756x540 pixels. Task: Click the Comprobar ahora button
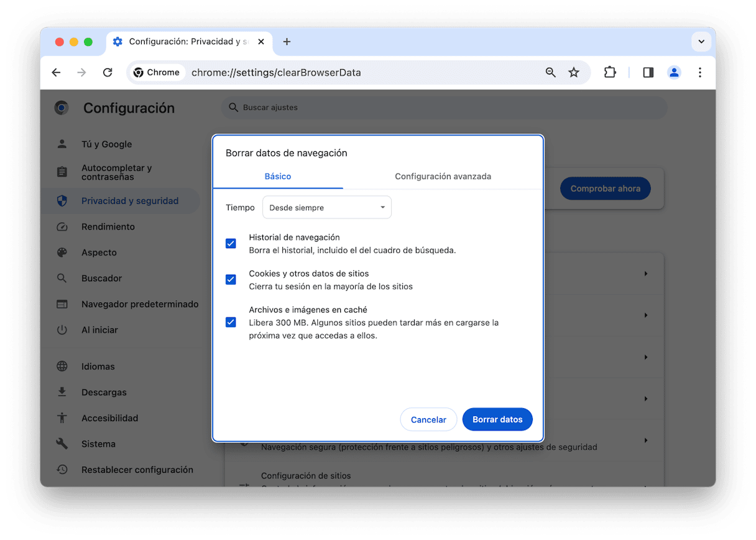(x=606, y=189)
